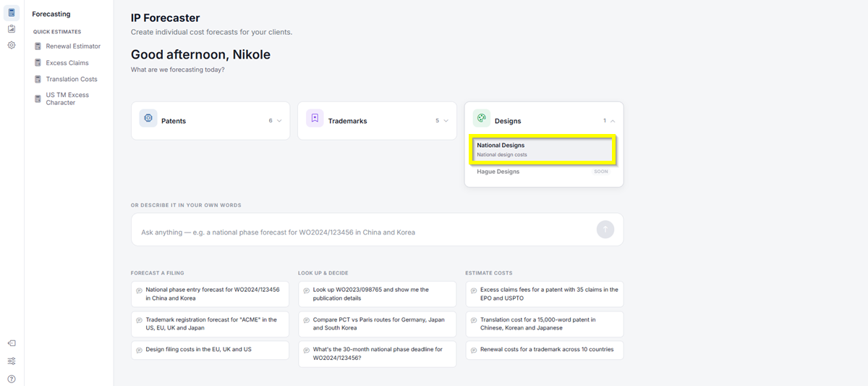The width and height of the screenshot is (868, 386).
Task: Click chat icon beside Compare PCT vs Paris
Action: (306, 320)
